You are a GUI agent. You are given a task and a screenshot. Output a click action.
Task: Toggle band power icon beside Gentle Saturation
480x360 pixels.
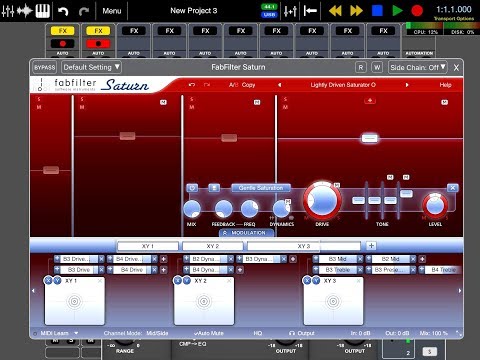click(x=192, y=188)
